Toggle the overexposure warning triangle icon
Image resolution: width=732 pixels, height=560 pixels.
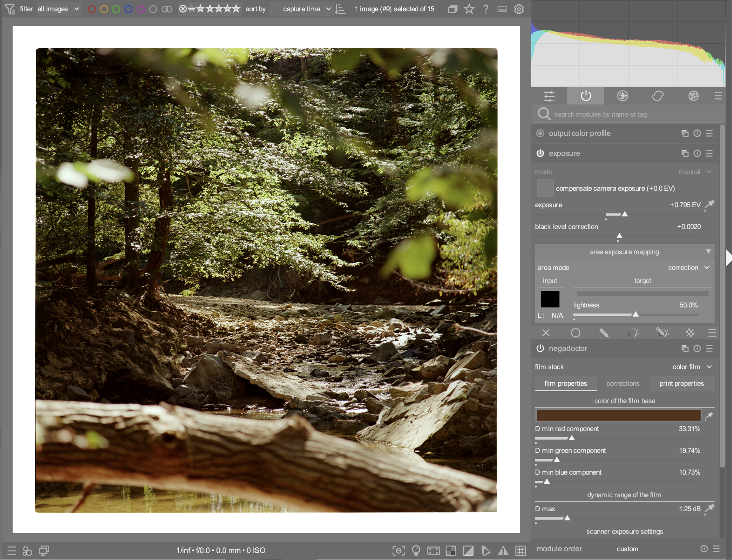click(503, 550)
